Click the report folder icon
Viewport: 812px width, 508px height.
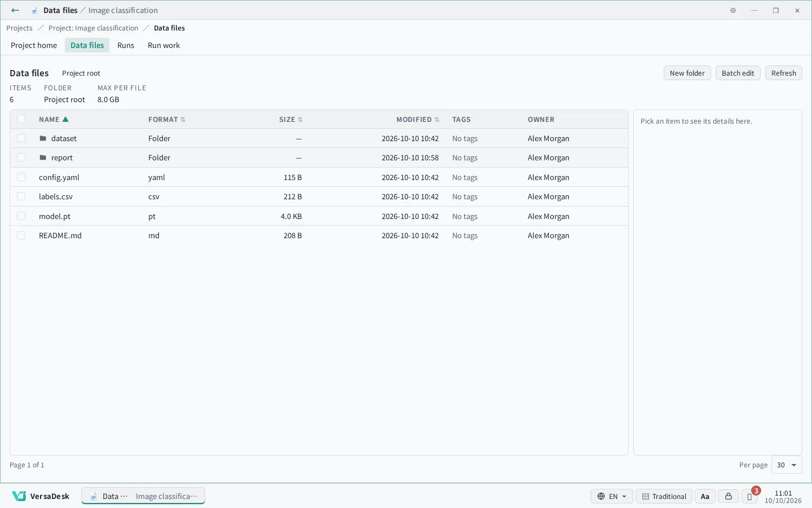[43, 157]
